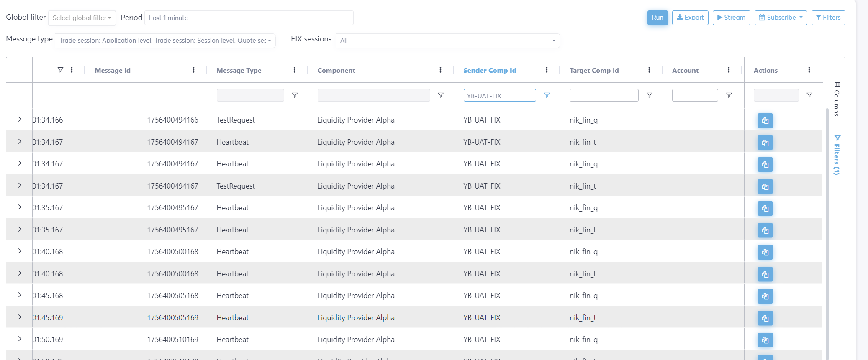Expand the 01:40.168 nik_fin_q Heartbeat row

[20, 251]
